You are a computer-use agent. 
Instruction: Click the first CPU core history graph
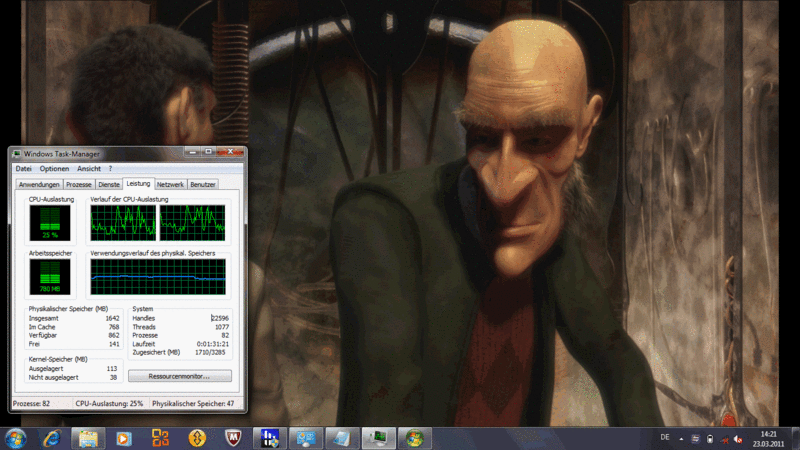[123, 223]
